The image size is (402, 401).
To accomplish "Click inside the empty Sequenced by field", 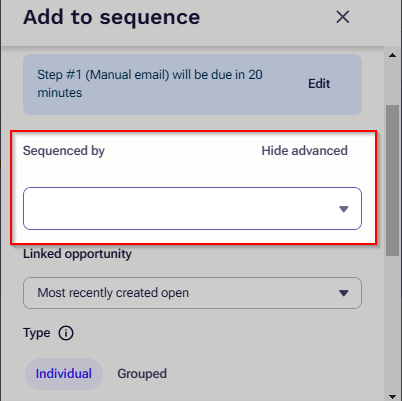I will pyautogui.click(x=192, y=208).
